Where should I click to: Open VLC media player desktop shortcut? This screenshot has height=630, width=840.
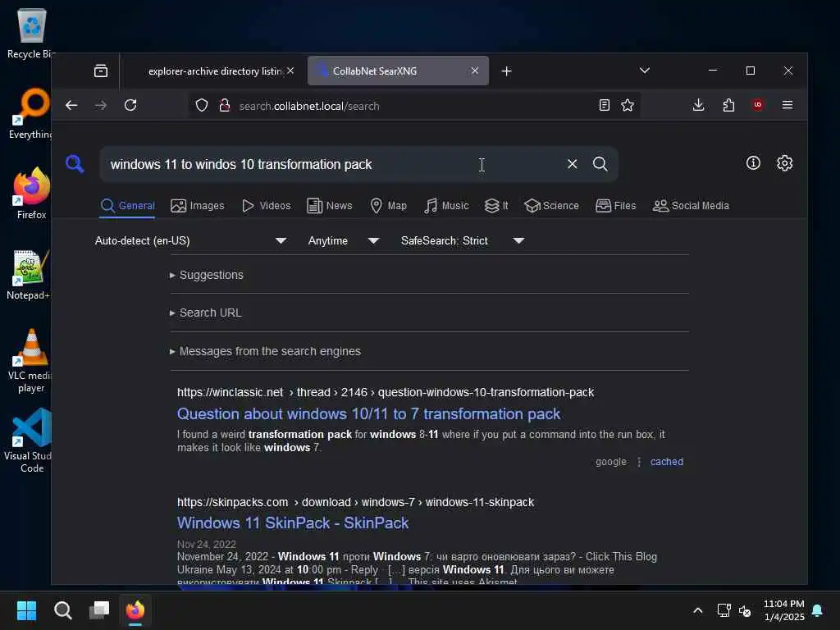click(31, 360)
